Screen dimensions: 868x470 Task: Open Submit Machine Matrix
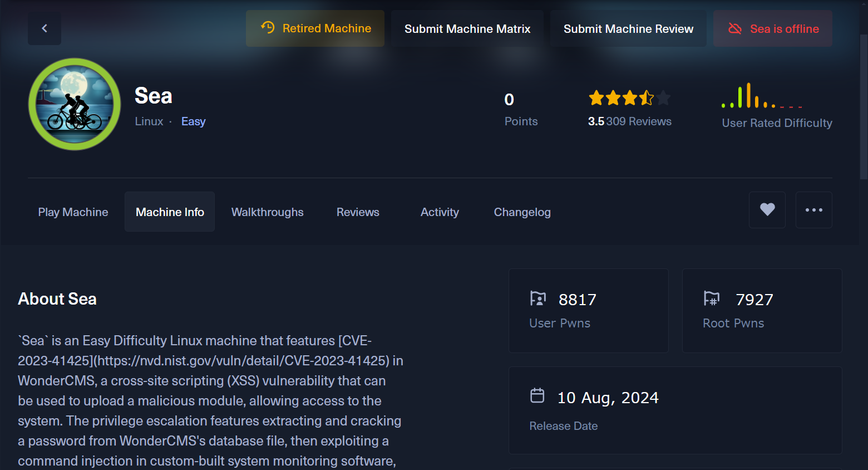pos(467,28)
